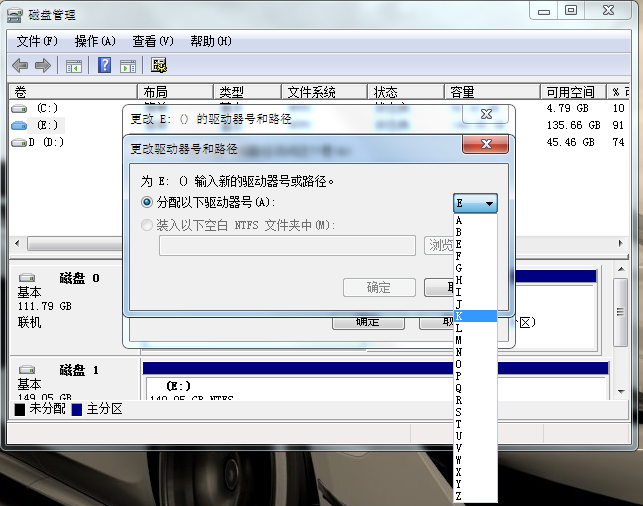This screenshot has width=643, height=506.
Task: Click the NTFS folder path input field
Action: (287, 245)
